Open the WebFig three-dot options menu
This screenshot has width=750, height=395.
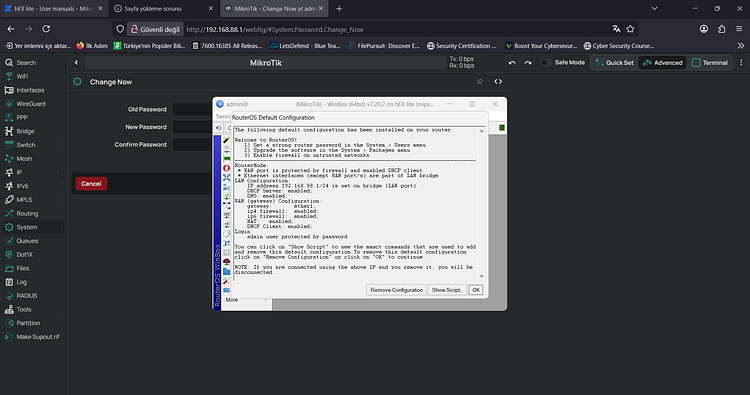tap(741, 63)
